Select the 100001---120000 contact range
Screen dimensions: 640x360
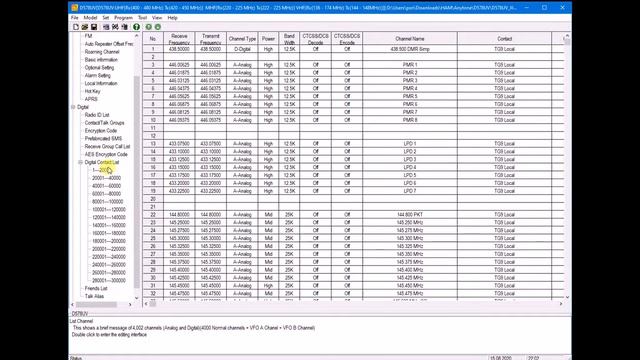coord(109,209)
